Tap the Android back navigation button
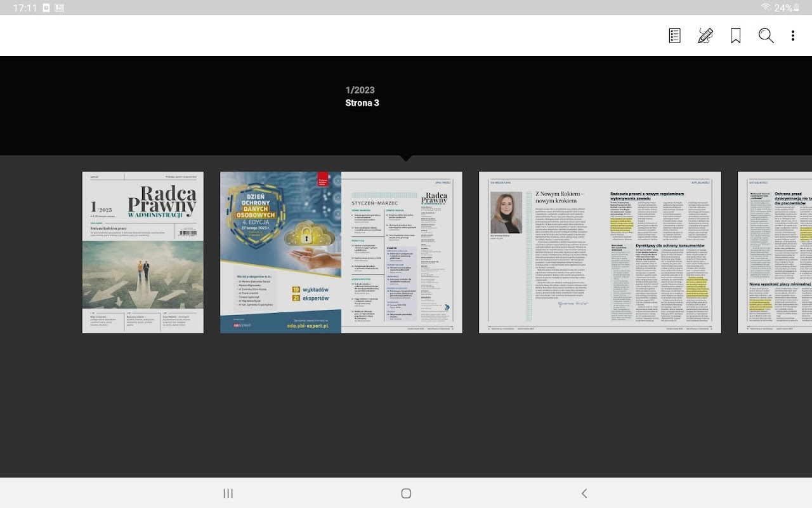The image size is (812, 508). pos(584,493)
